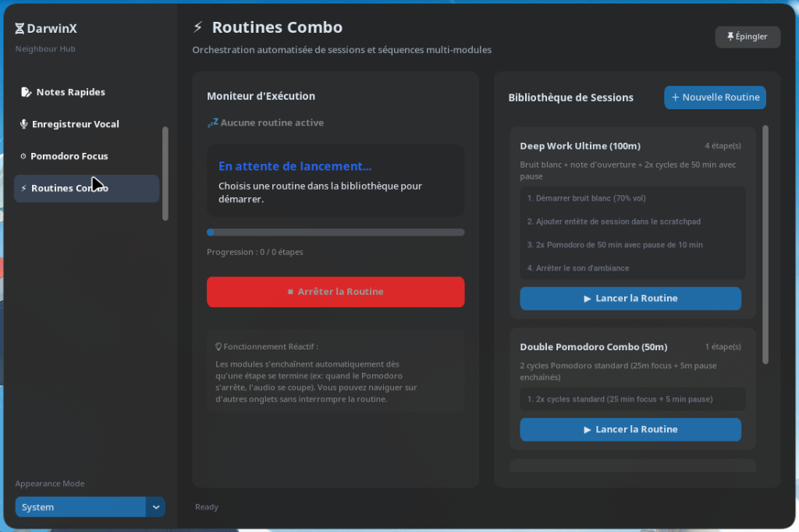799x532 pixels.
Task: Launch the Double Pomodoro Combo routine
Action: [x=630, y=430]
